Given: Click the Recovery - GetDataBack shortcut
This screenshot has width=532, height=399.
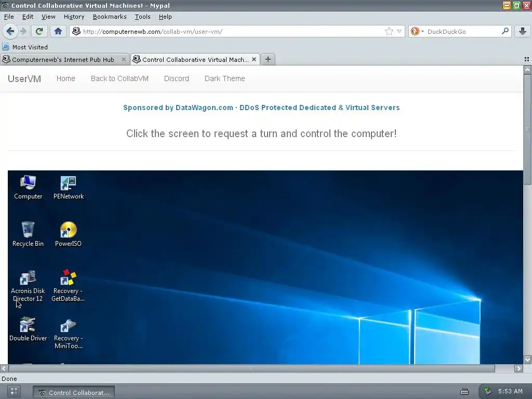Looking at the screenshot, I should [x=68, y=286].
